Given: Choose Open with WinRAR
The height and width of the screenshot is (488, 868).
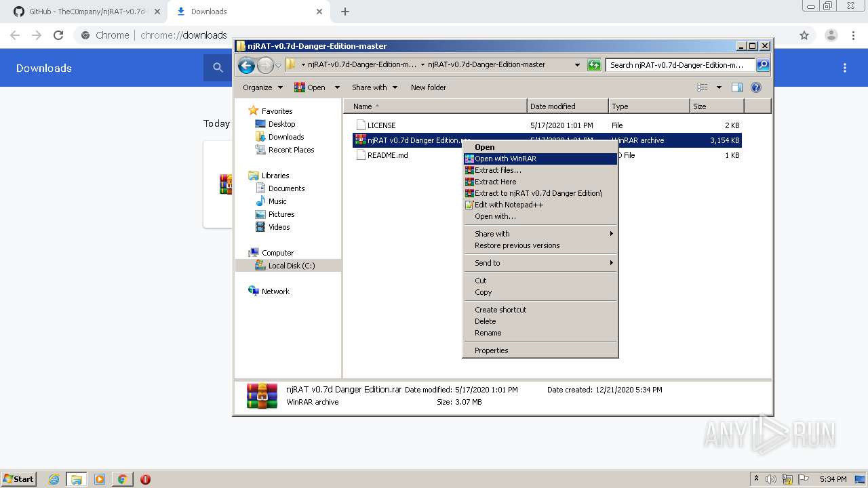Looking at the screenshot, I should pyautogui.click(x=540, y=159).
